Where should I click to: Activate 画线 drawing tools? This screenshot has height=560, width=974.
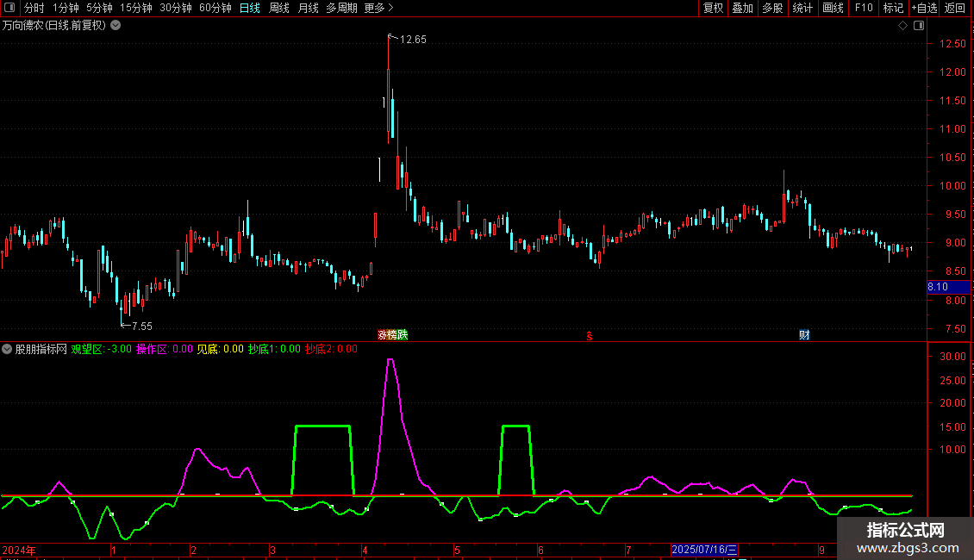tap(833, 8)
